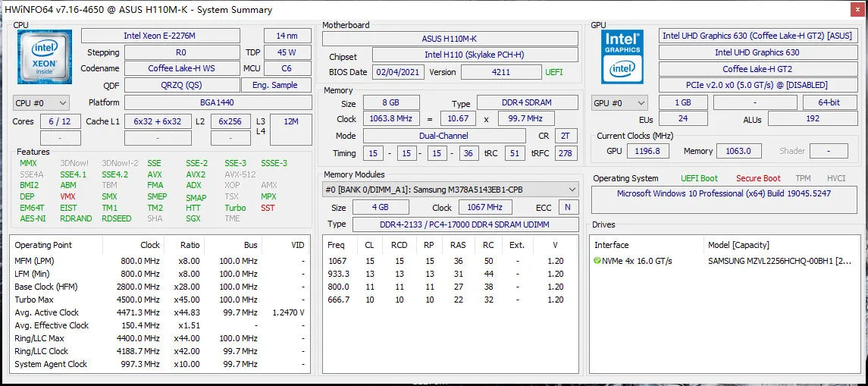This screenshot has height=386, width=868.
Task: Click the 14 nm process field
Action: click(x=287, y=36)
